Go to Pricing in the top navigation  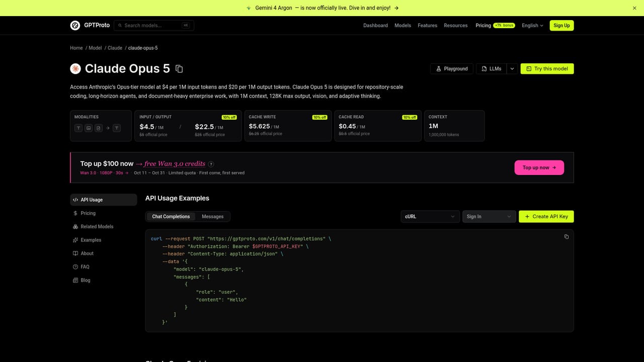click(483, 26)
